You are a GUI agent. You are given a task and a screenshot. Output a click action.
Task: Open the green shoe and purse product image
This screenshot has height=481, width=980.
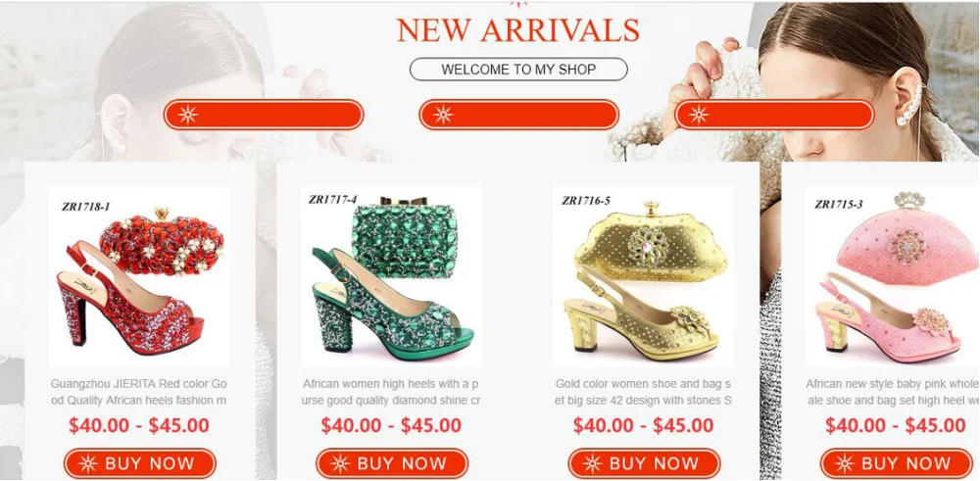pos(391,276)
